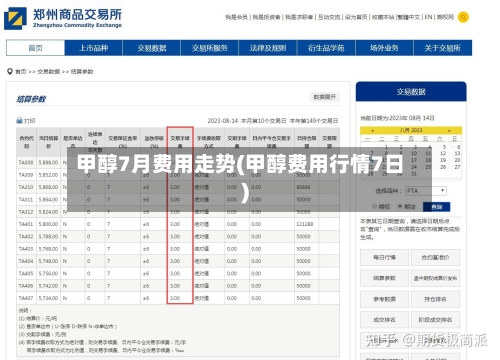Viewport: 500px width, 360px height.
Task: Open the PTA product dropdown
Action: (426, 191)
